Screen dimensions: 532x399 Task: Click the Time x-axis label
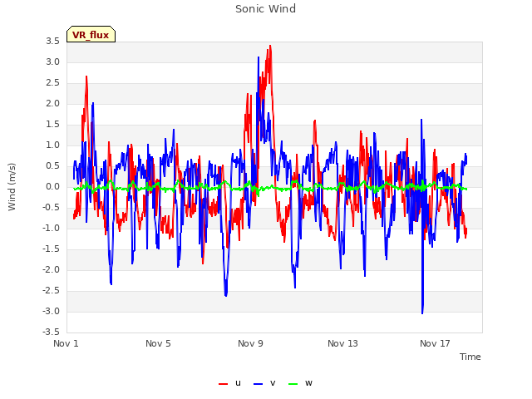point(470,357)
